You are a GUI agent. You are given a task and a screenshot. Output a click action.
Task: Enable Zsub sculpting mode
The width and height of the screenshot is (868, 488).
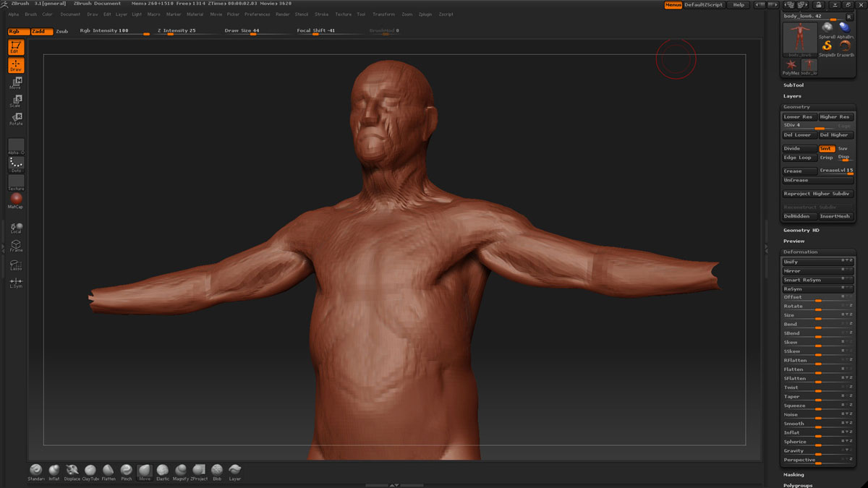(62, 31)
